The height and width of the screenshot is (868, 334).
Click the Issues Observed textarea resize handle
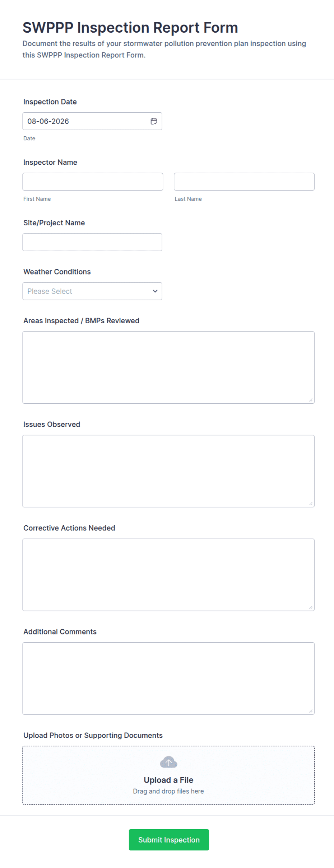311,503
